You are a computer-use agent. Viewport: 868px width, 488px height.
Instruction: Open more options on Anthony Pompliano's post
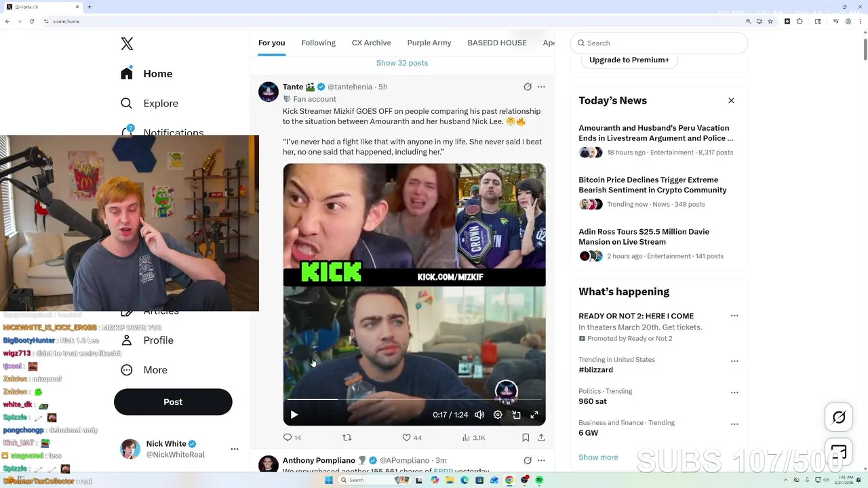(541, 460)
